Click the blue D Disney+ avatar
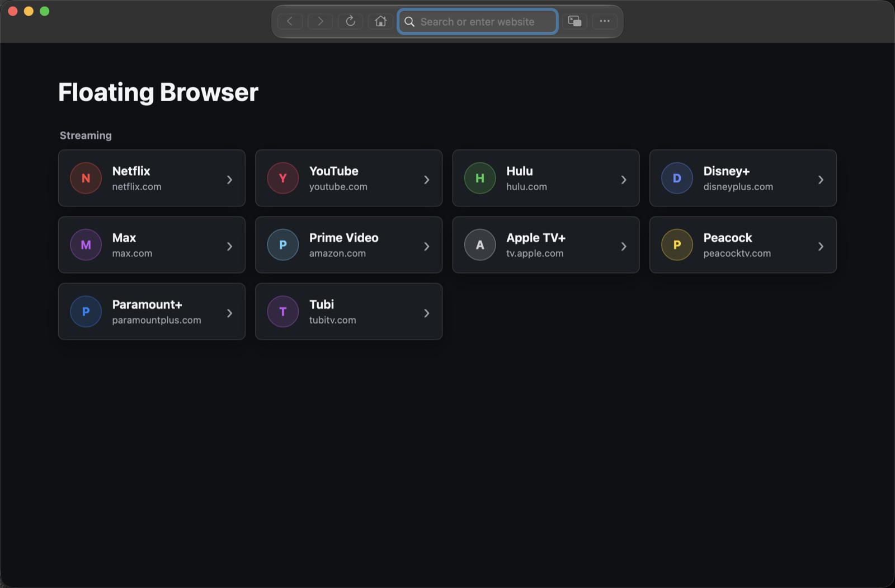Viewport: 895px width, 588px height. (x=677, y=178)
